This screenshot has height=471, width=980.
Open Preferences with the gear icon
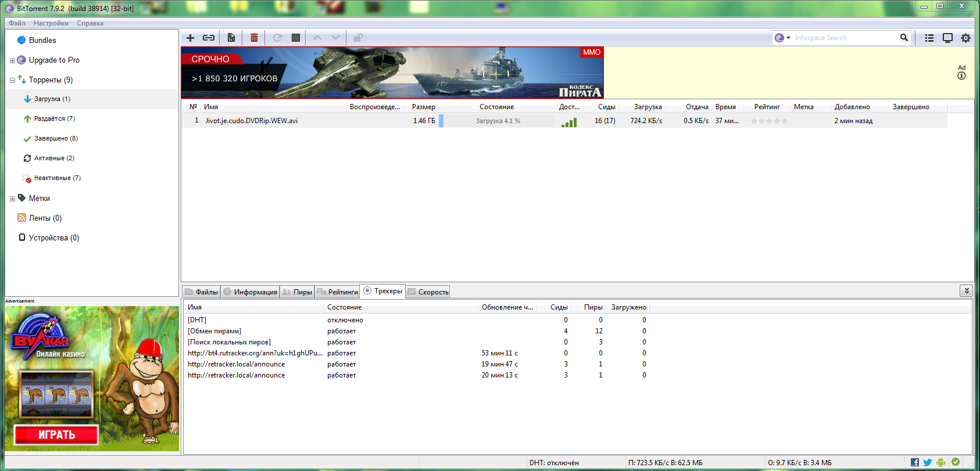[x=965, y=38]
